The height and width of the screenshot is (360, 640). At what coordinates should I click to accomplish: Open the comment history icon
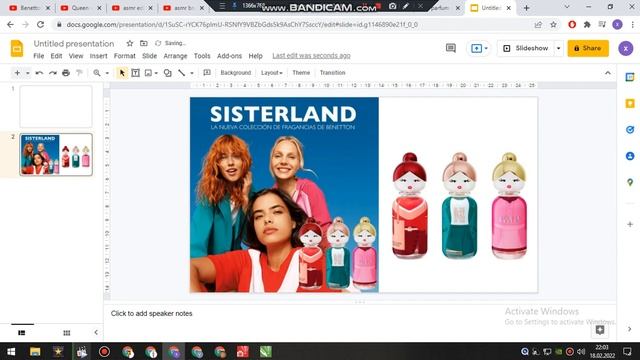click(451, 48)
